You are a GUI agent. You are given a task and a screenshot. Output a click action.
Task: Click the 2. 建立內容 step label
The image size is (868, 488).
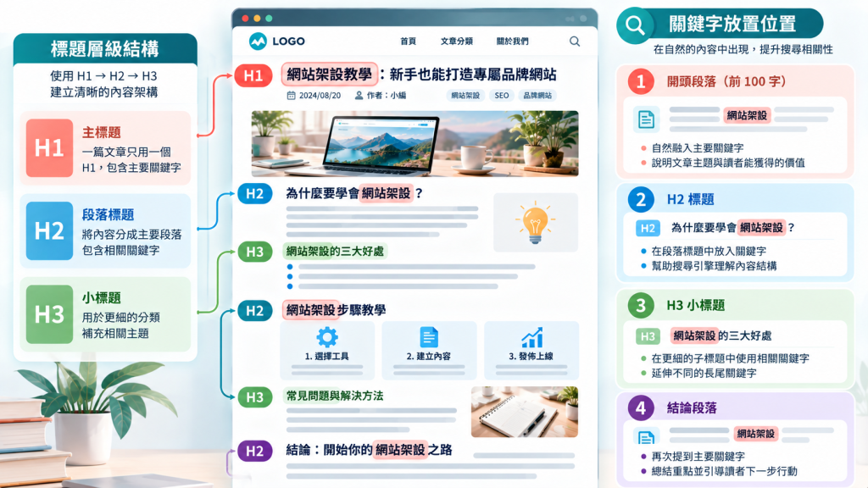click(429, 357)
